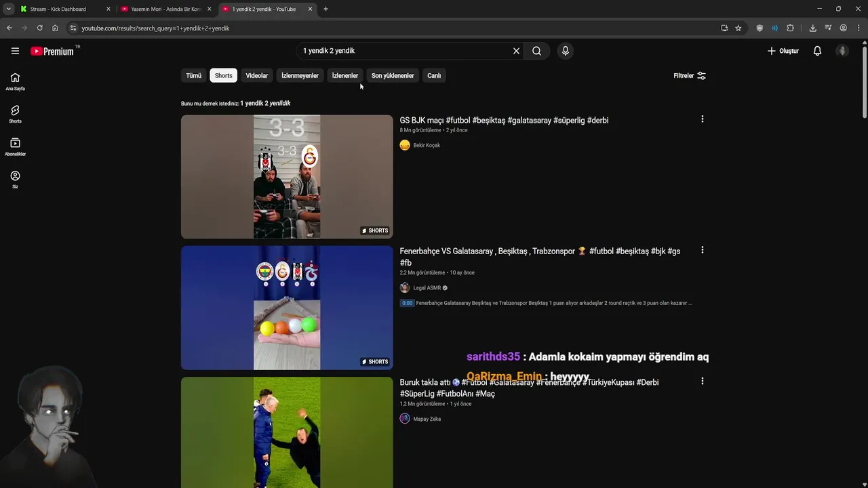The height and width of the screenshot is (488, 868).
Task: Close the Kick Dashboard tab
Action: pyautogui.click(x=108, y=9)
